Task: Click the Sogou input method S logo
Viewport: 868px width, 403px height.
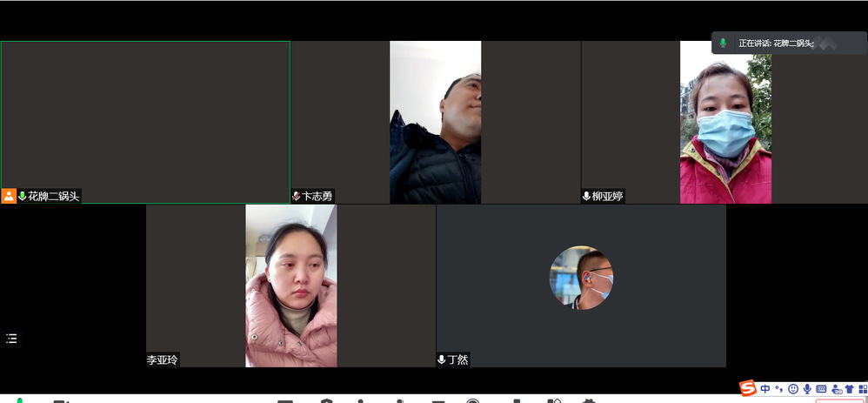Action: pyautogui.click(x=747, y=388)
